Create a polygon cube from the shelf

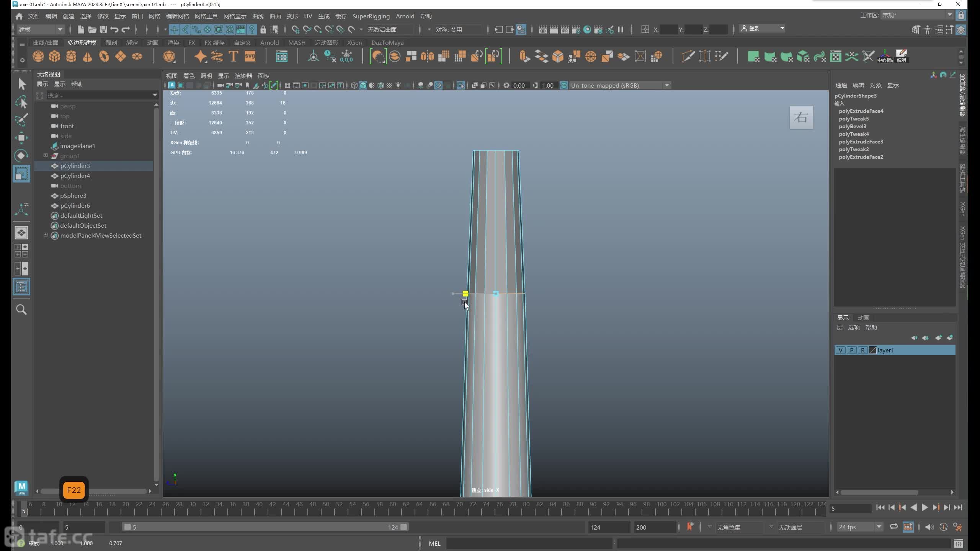[x=54, y=57]
